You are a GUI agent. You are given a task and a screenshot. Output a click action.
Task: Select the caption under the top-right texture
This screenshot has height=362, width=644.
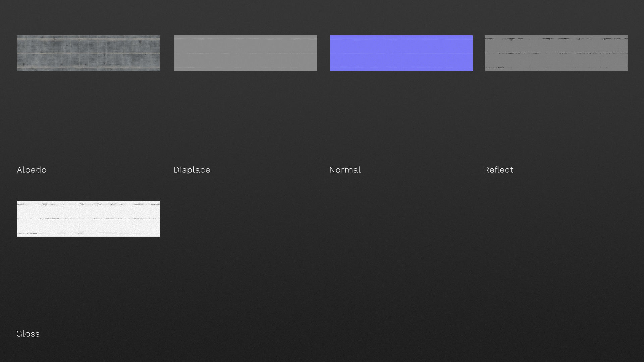pyautogui.click(x=498, y=170)
